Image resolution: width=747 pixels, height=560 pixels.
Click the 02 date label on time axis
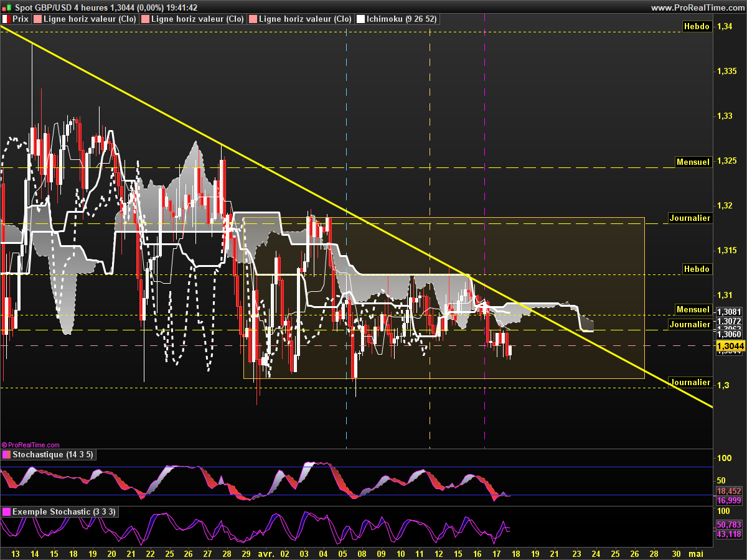click(285, 553)
